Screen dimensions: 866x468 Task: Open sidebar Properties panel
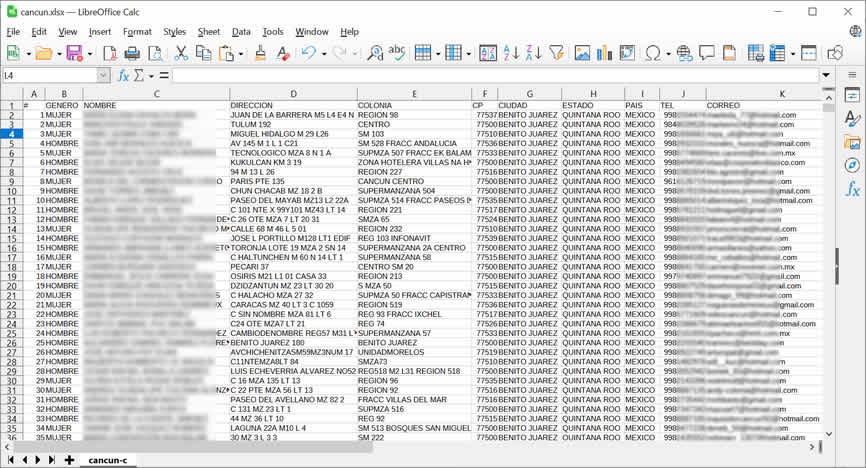tap(852, 95)
